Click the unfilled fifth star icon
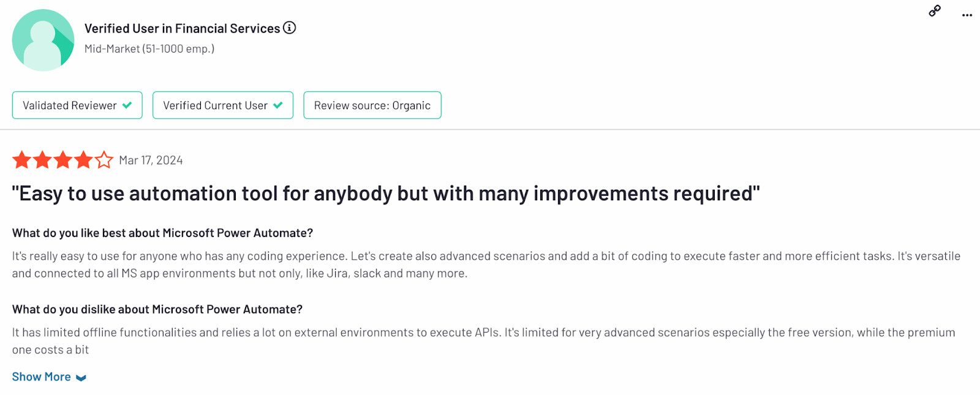The image size is (980, 395). [104, 159]
